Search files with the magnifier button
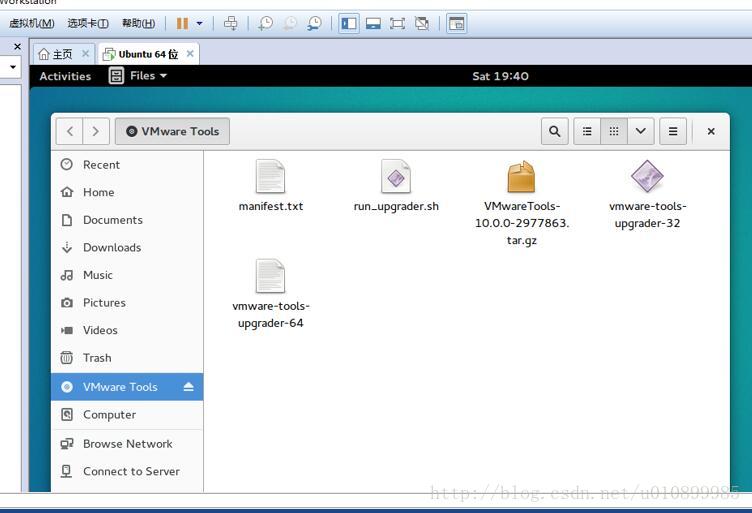 (555, 131)
